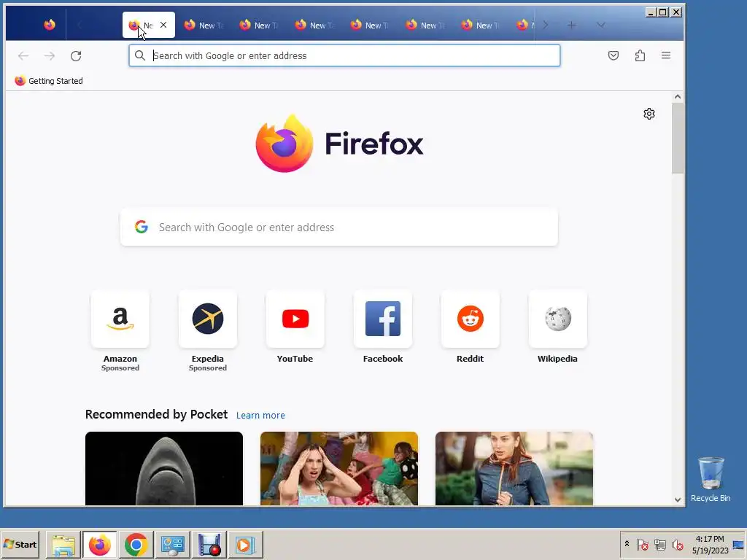The image size is (747, 560).
Task: Expand the list all tabs dropdown
Action: pos(601,25)
